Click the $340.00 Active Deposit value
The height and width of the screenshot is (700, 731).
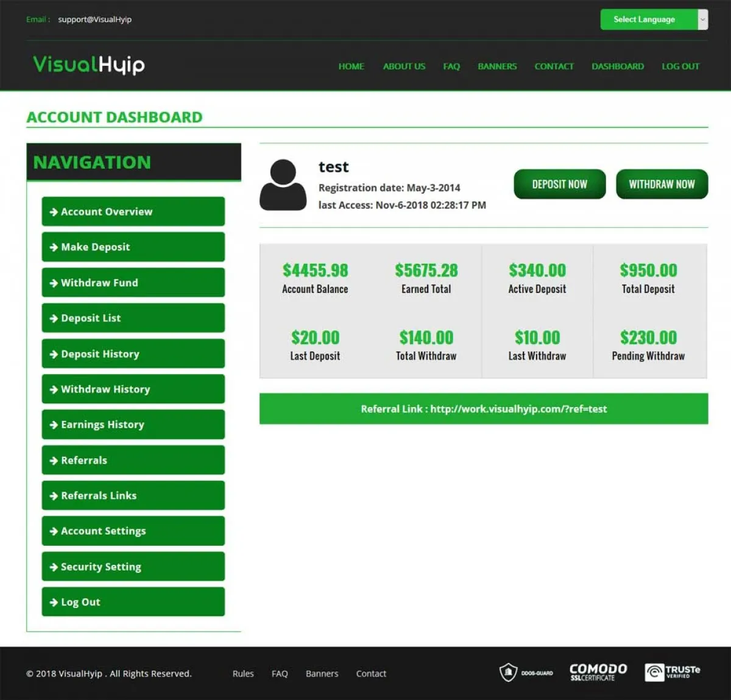tap(537, 270)
